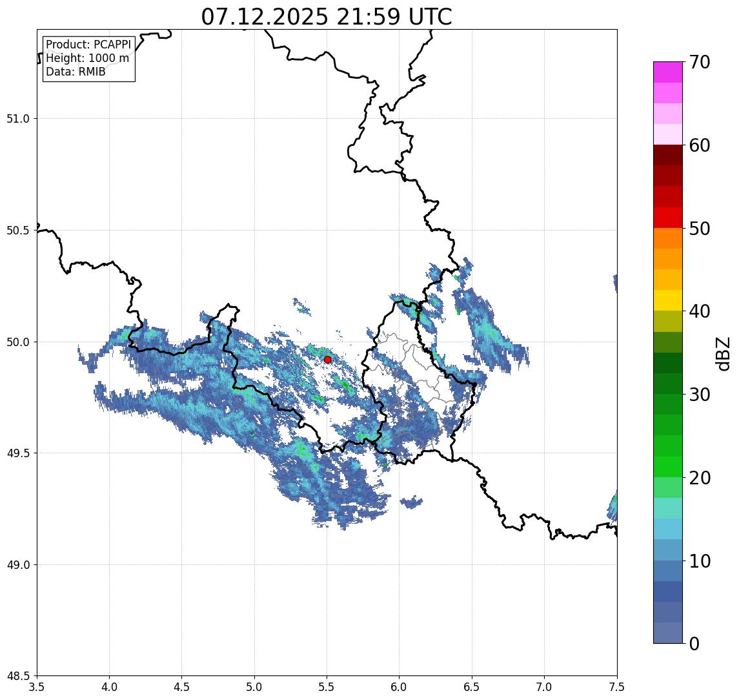Pick the darkest red swatch just below 60
The width and height of the screenshot is (739, 700).
click(668, 155)
